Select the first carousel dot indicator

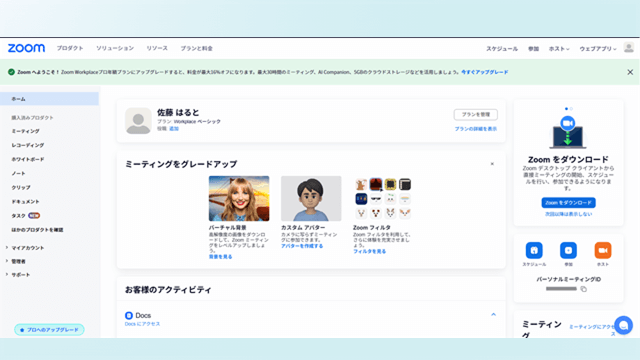566,109
